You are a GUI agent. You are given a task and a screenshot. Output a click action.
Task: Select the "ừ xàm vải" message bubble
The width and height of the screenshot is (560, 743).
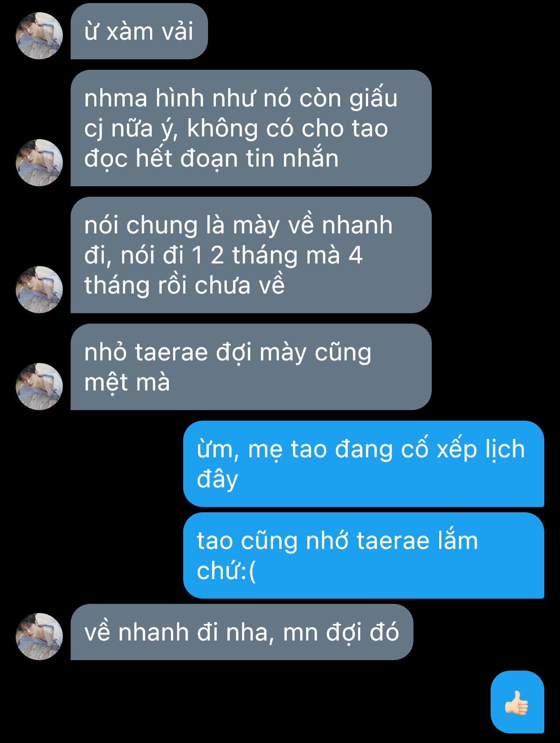click(139, 31)
